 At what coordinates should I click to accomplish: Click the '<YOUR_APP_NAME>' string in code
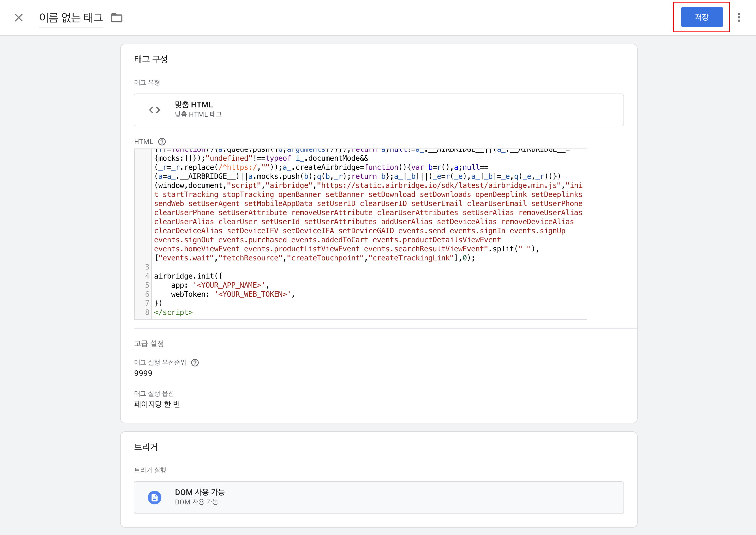coord(229,285)
